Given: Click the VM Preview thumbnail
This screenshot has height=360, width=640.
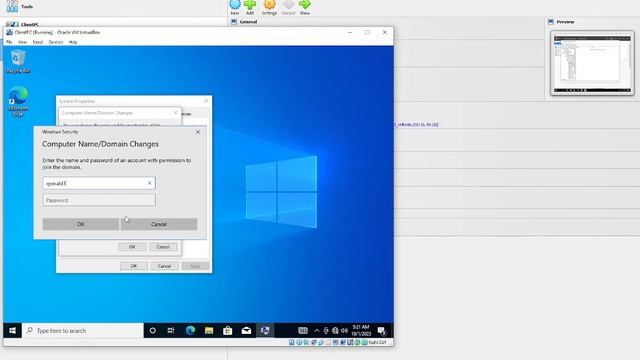Looking at the screenshot, I should pos(592,63).
